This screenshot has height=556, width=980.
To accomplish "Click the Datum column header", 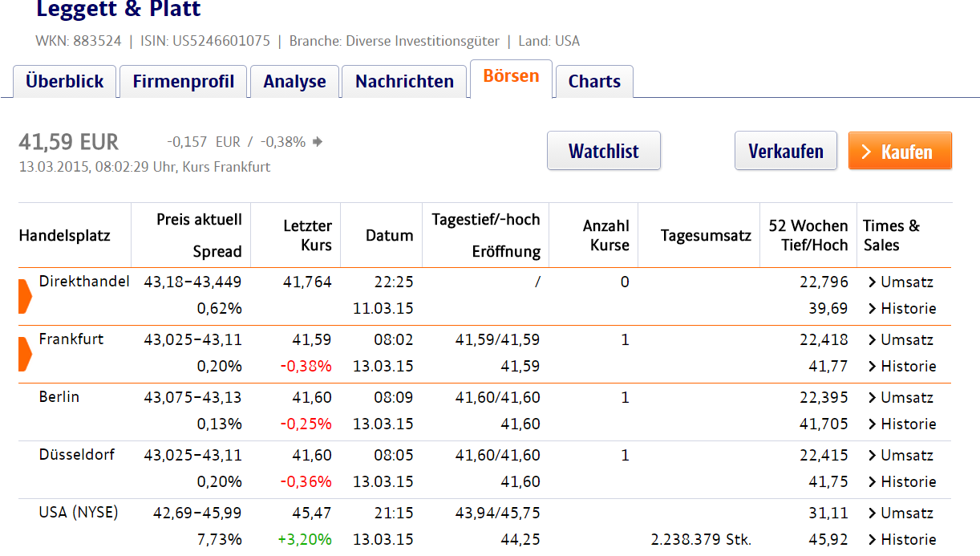I will 390,235.
